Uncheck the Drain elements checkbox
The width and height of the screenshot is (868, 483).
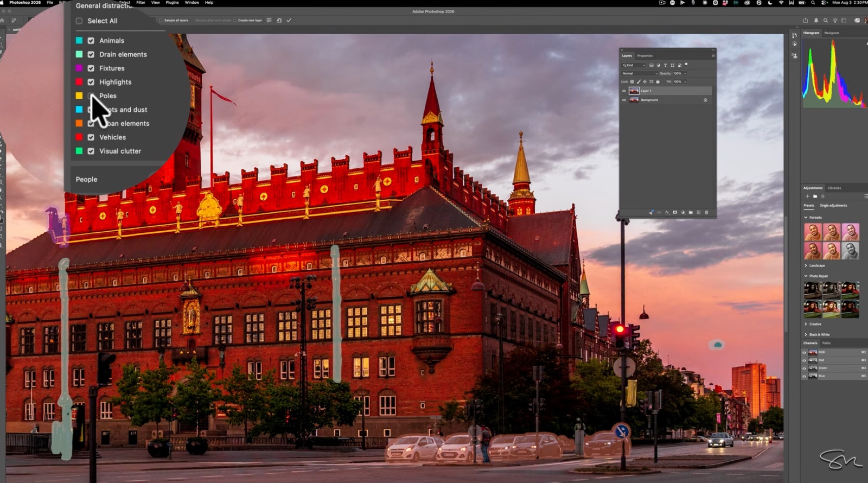click(x=91, y=54)
